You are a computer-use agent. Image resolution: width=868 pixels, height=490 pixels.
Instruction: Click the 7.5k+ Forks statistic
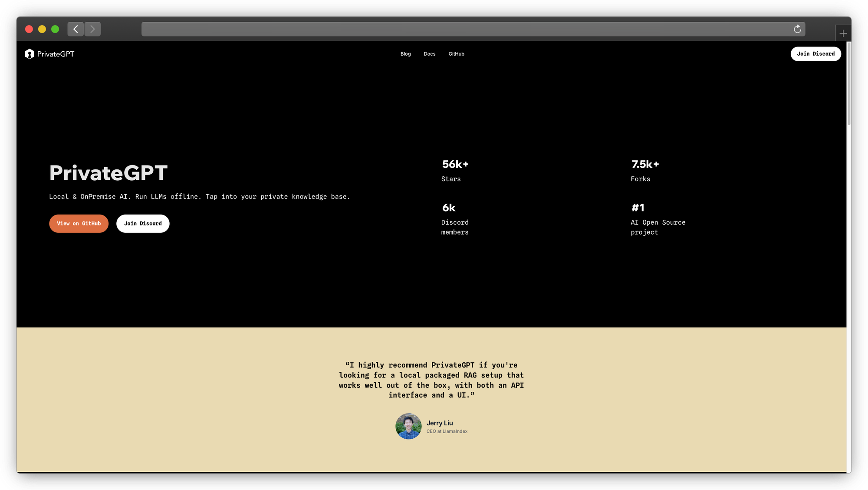point(644,170)
